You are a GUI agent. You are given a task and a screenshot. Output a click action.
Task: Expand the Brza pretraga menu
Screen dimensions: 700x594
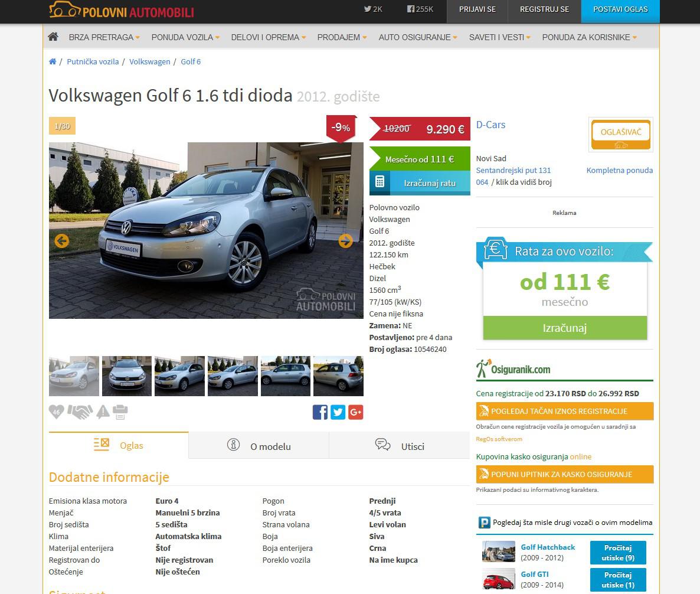pyautogui.click(x=104, y=37)
